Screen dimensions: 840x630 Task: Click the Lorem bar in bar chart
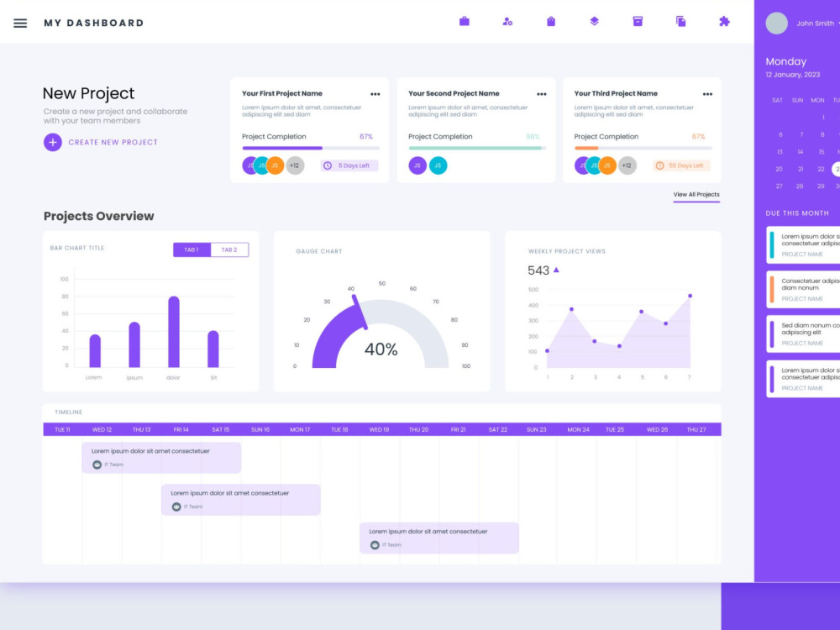coord(95,351)
